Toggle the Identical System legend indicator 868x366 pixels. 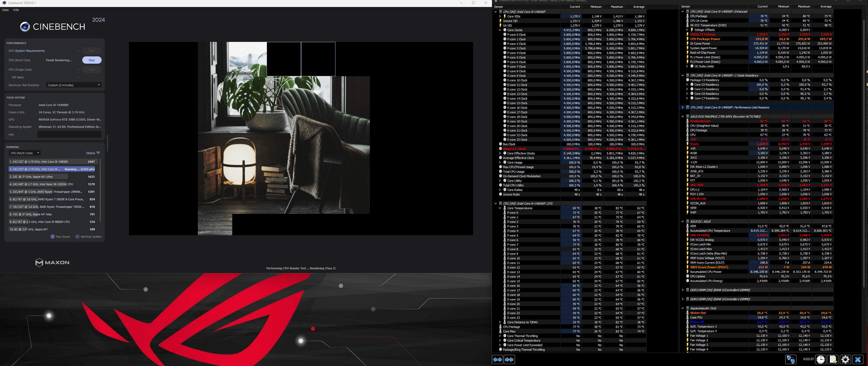tap(77, 236)
